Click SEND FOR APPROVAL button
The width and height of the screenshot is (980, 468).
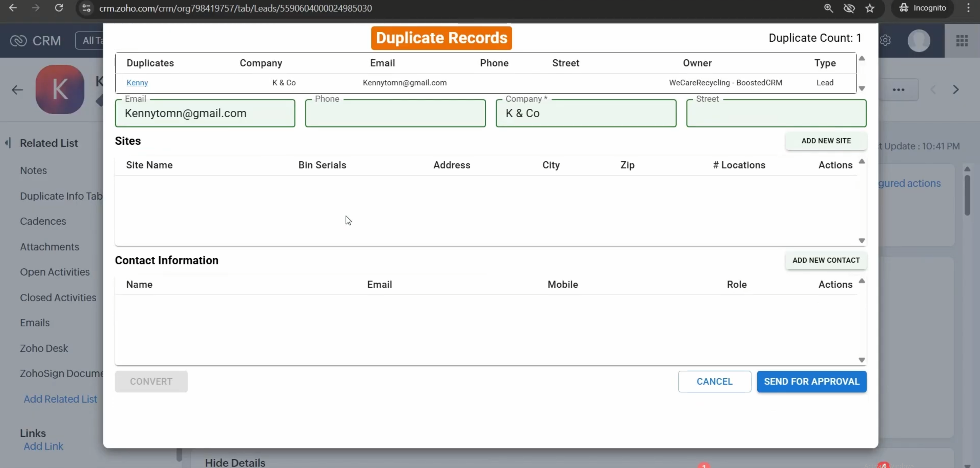point(811,381)
